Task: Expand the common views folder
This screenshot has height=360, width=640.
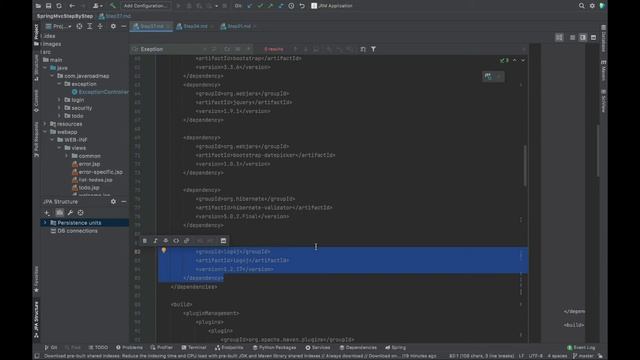Action: tap(67, 156)
